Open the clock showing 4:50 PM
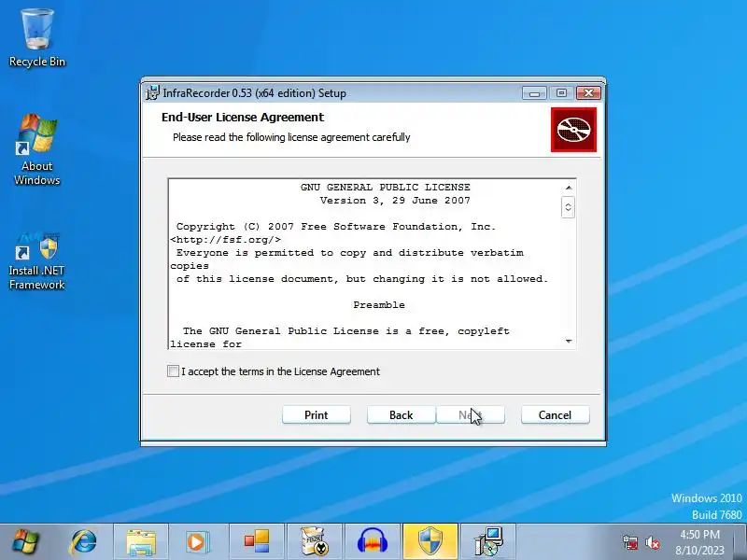 699,542
